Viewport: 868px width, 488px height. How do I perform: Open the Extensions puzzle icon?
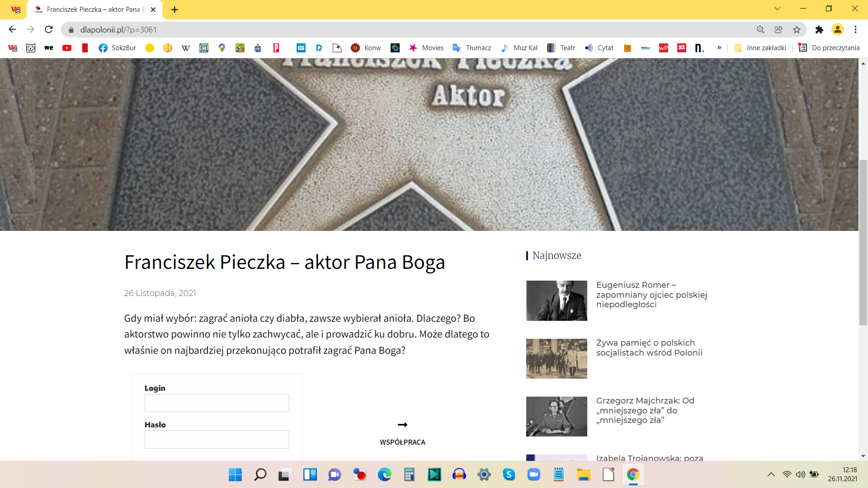[819, 29]
